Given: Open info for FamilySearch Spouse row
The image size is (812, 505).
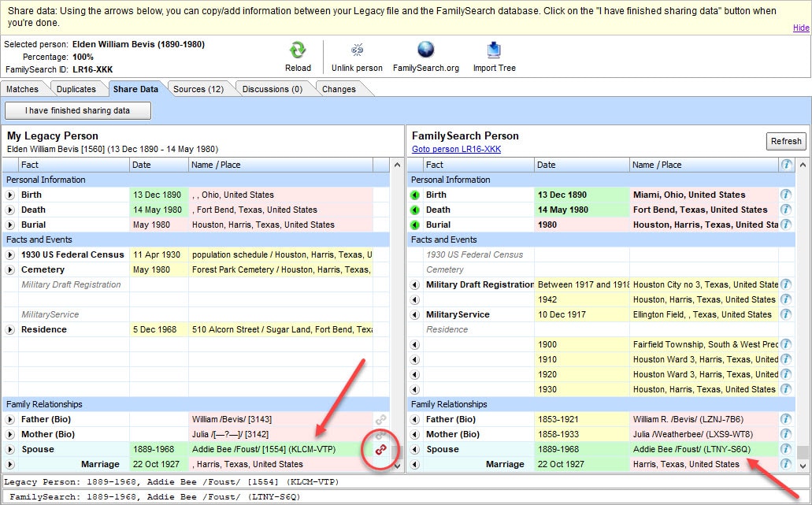Looking at the screenshot, I should point(786,449).
